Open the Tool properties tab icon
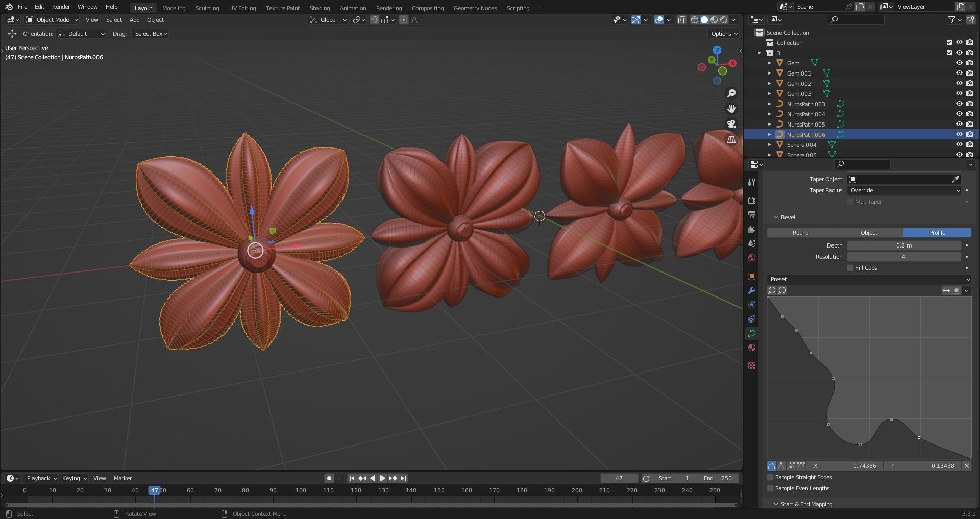Screen dimensions: 980x519 tap(751, 182)
